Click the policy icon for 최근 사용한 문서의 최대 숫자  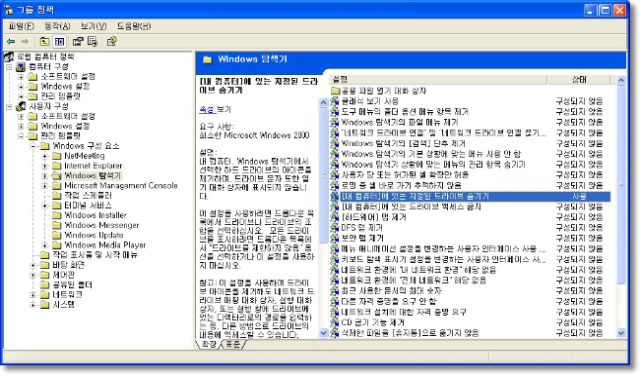(335, 291)
